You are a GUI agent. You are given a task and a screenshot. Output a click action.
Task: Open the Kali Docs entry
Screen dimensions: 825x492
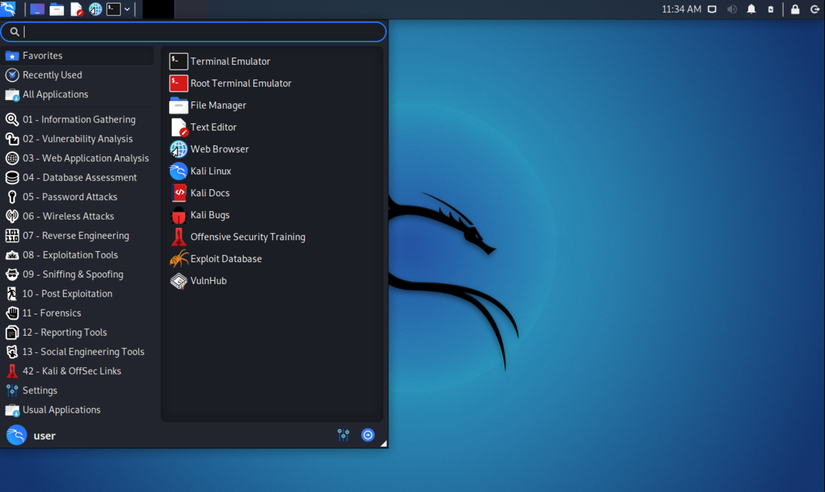coord(272,193)
